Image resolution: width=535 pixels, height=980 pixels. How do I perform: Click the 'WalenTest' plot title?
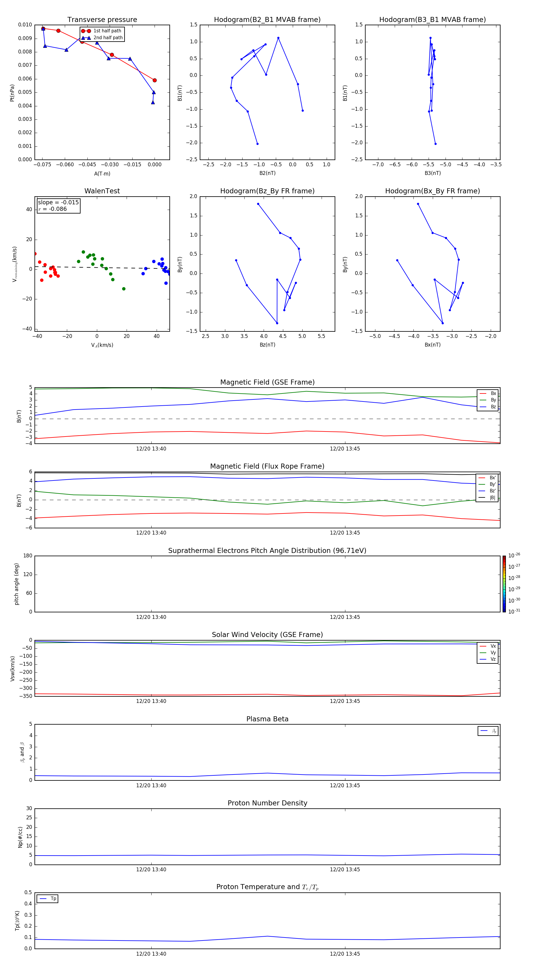102,191
